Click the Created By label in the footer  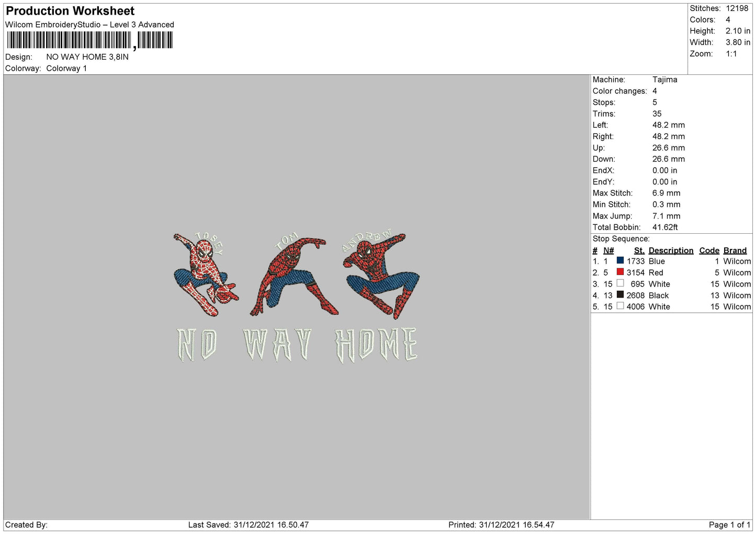click(26, 525)
